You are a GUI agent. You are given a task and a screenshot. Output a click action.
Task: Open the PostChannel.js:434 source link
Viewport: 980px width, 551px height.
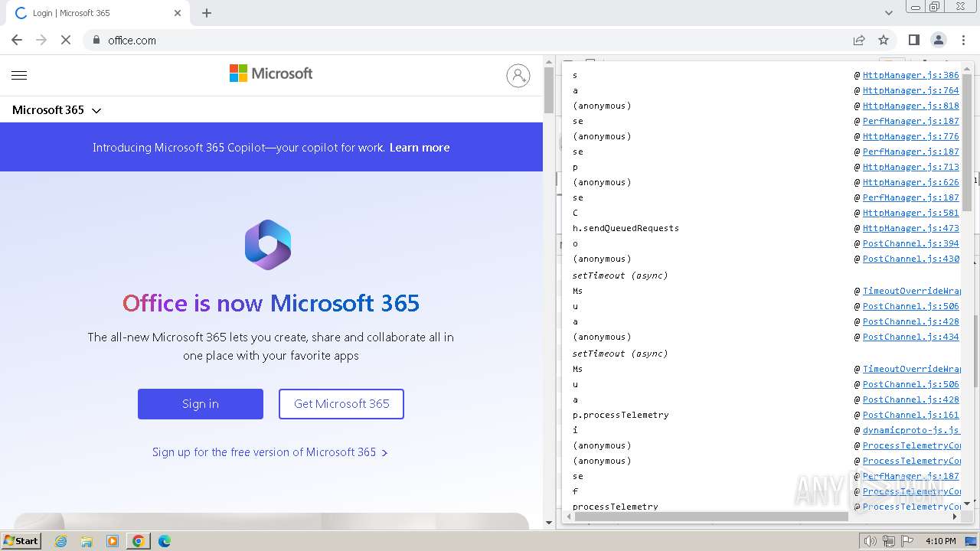(x=910, y=337)
